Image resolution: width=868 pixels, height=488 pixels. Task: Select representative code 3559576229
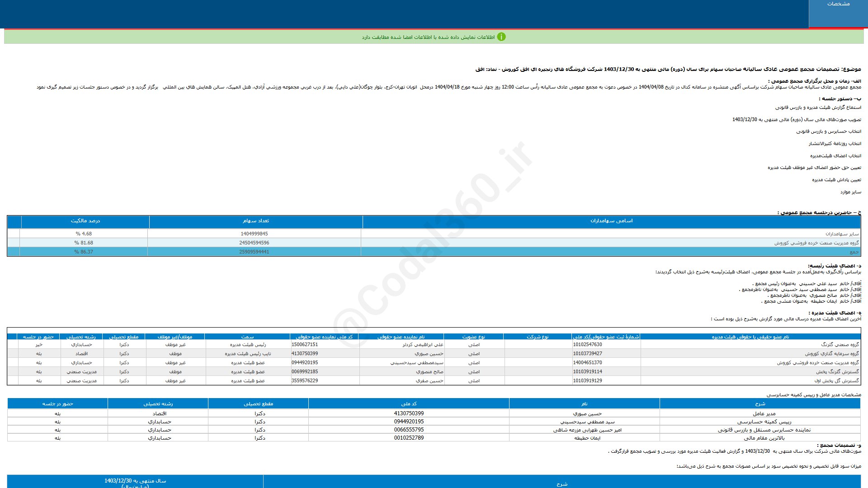305,381
